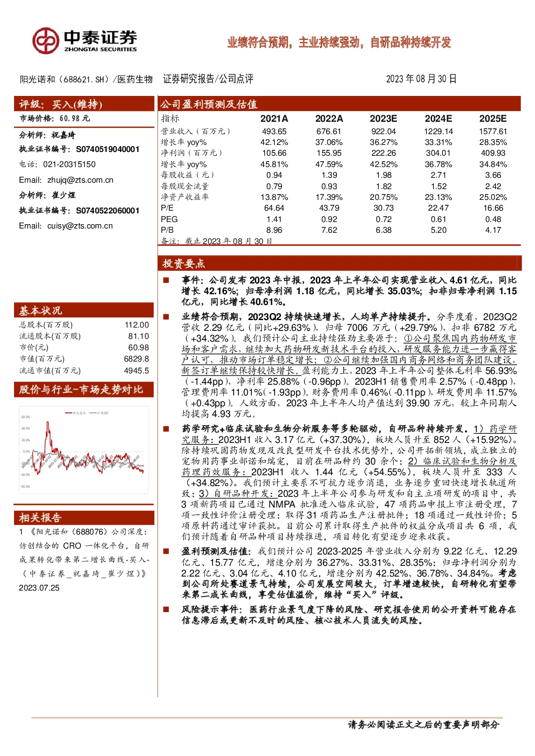Click floating shares value 81.10
This screenshot has height=756, width=535.
pyautogui.click(x=139, y=336)
